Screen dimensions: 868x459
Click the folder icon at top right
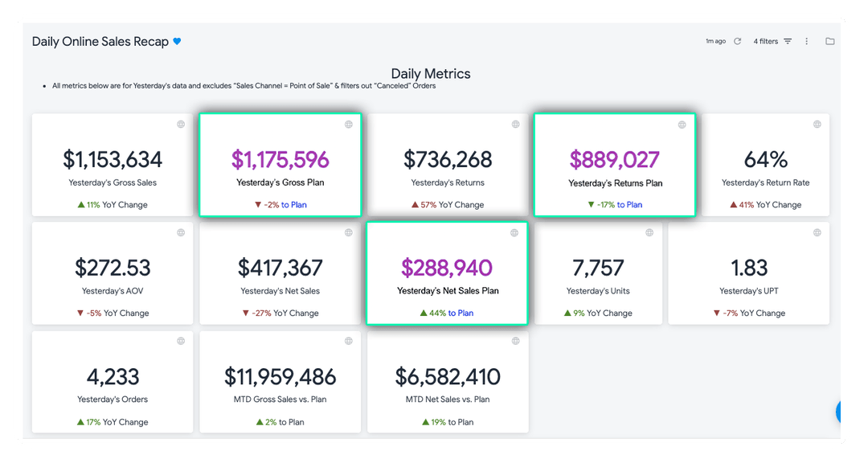[x=829, y=41]
